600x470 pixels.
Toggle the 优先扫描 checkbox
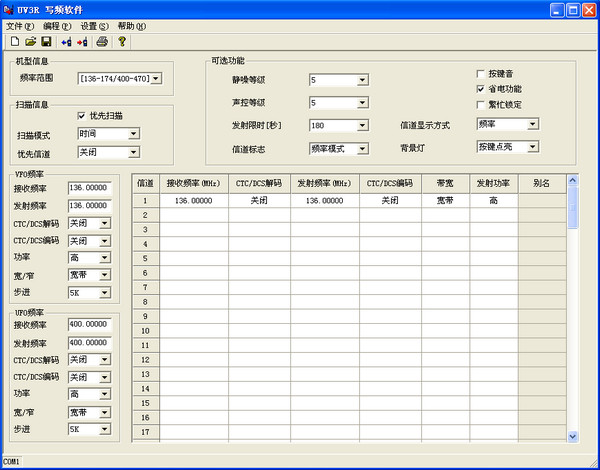[x=81, y=115]
